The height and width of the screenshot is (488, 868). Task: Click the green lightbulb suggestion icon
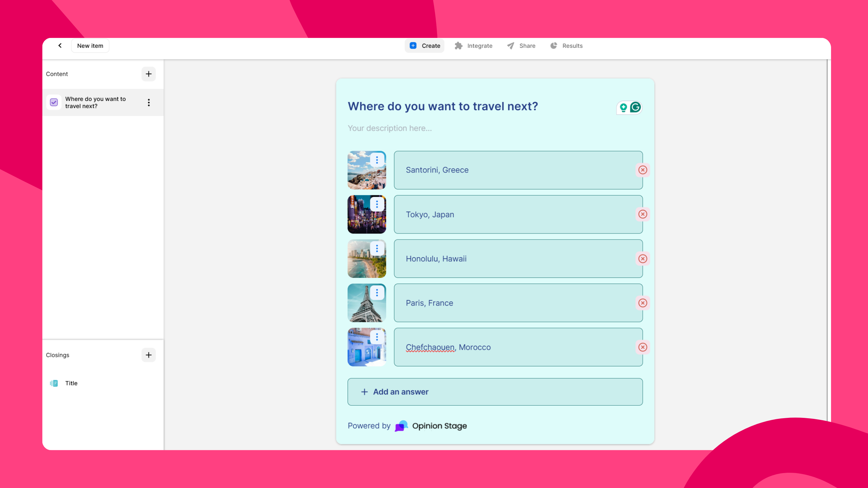tap(623, 108)
